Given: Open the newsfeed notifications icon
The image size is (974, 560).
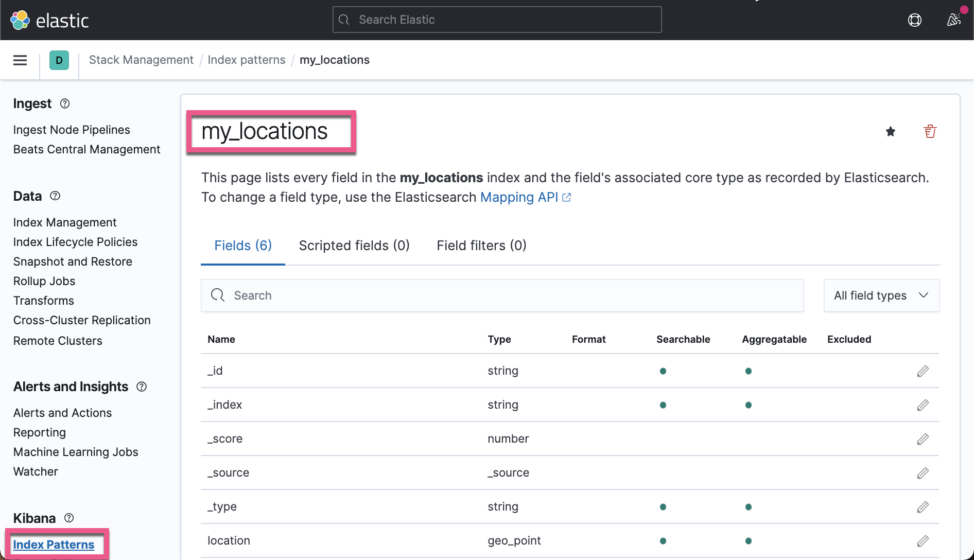Looking at the screenshot, I should [953, 20].
